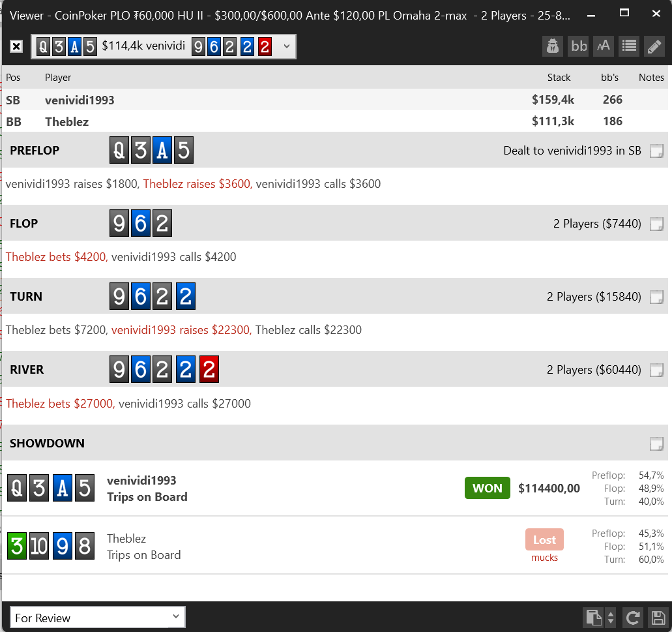Image resolution: width=672 pixels, height=632 pixels.
Task: Click the Stack column header
Action: pyautogui.click(x=559, y=77)
